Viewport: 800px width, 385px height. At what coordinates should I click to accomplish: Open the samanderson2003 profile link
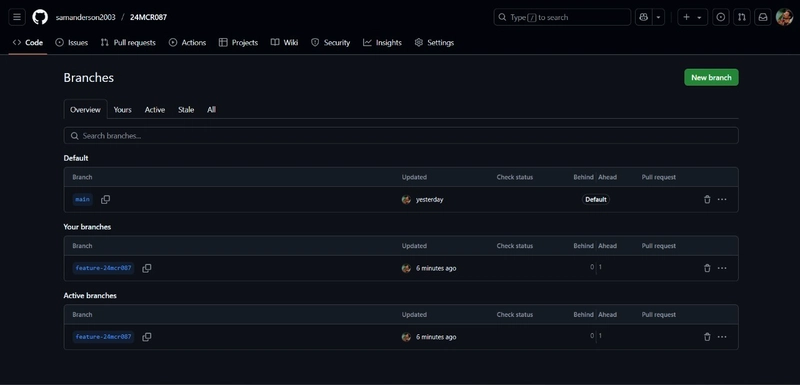85,17
